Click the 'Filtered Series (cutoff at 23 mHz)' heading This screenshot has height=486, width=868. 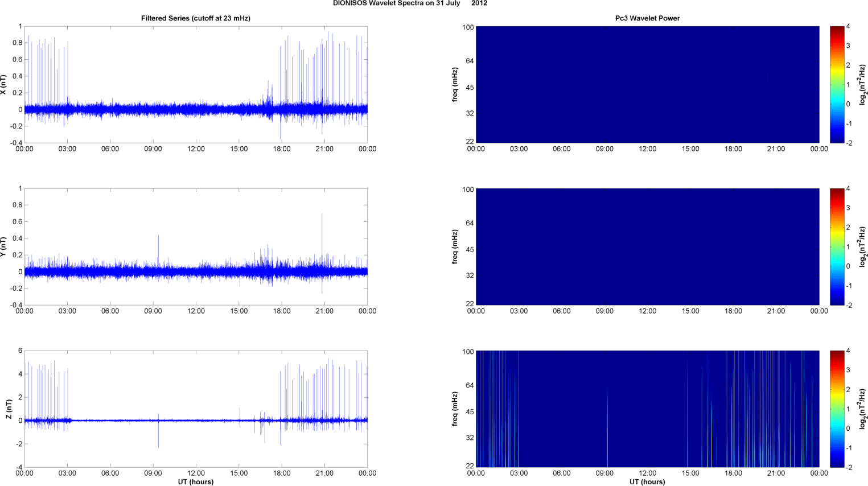[x=196, y=18]
